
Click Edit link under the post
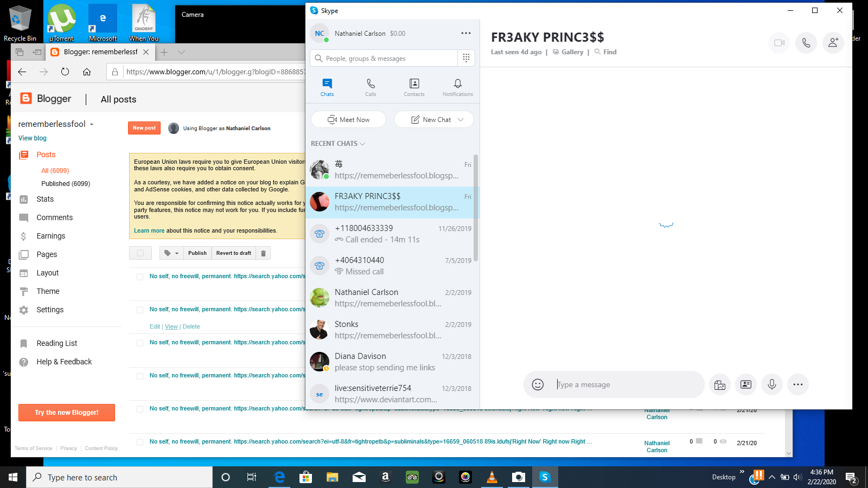[x=155, y=326]
